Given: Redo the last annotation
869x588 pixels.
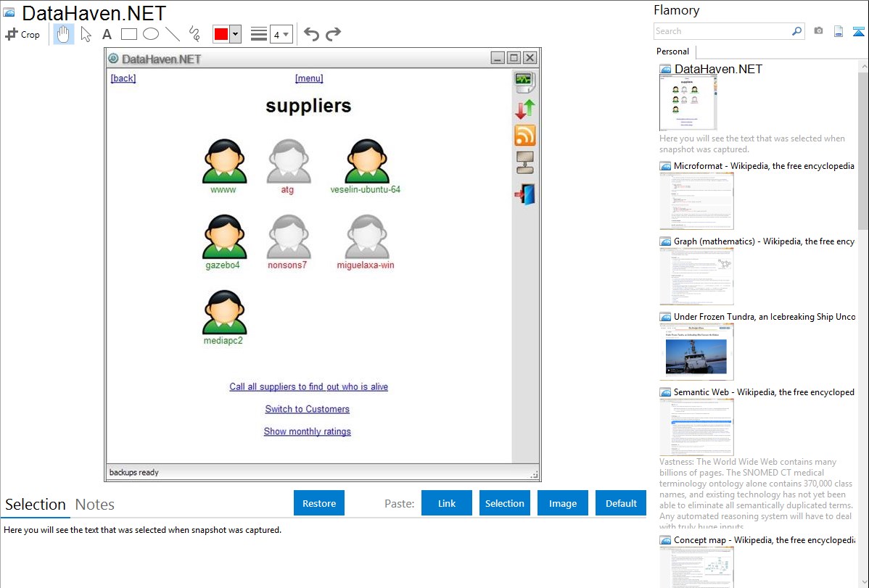Looking at the screenshot, I should (x=333, y=34).
